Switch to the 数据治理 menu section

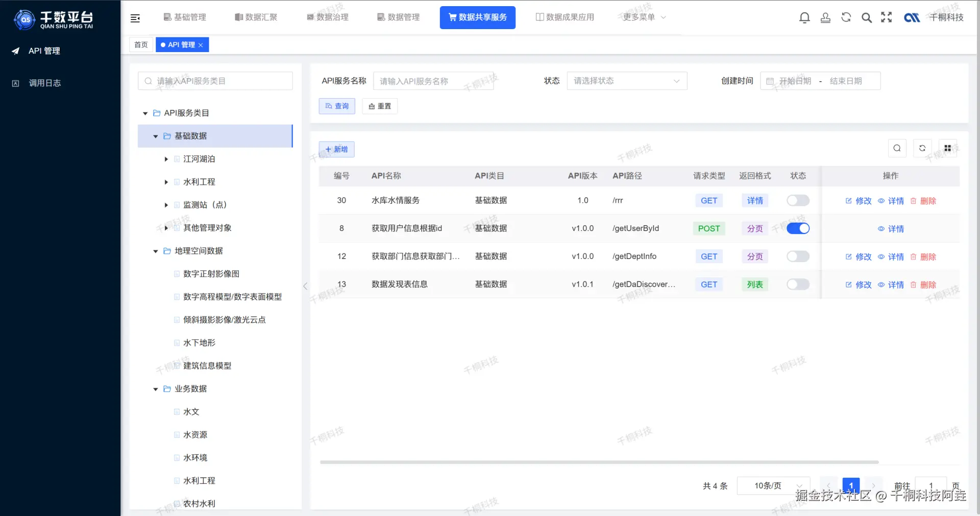pos(328,17)
